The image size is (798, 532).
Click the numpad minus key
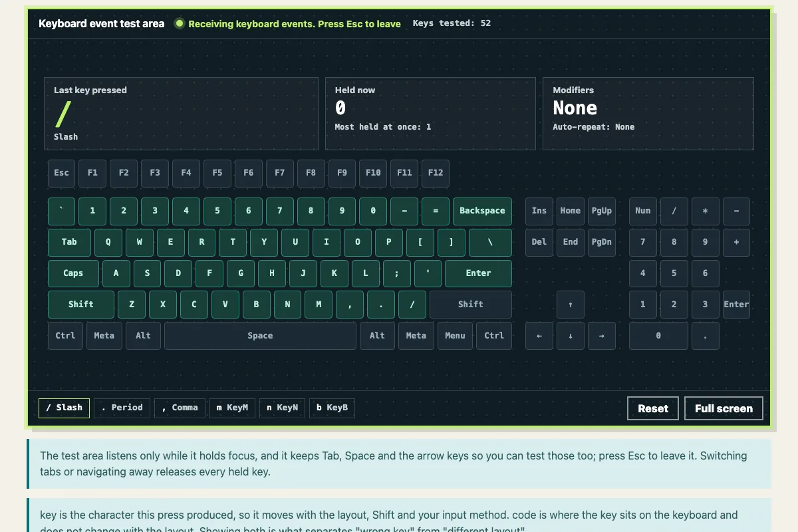pos(736,211)
